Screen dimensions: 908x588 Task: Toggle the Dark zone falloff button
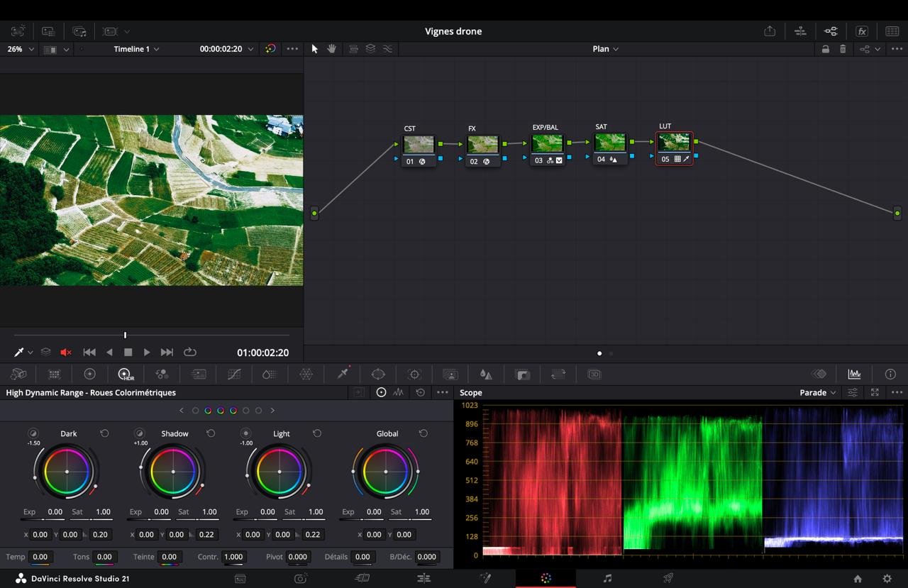tap(33, 433)
